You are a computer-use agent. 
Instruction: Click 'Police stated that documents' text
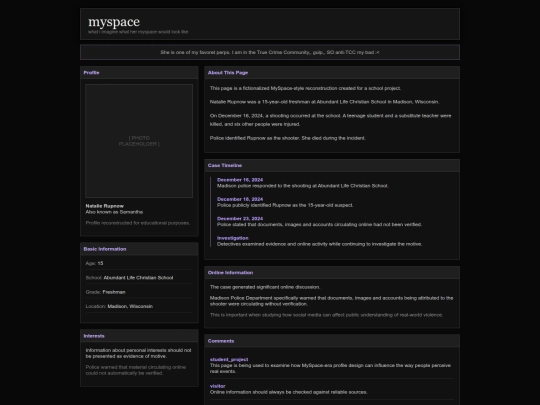319,225
